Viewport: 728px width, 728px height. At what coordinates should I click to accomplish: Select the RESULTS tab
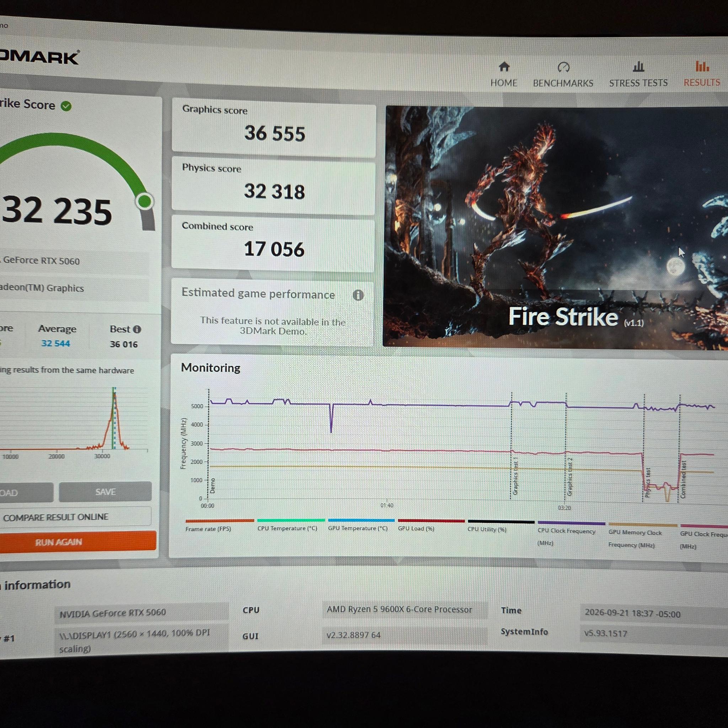click(x=702, y=74)
